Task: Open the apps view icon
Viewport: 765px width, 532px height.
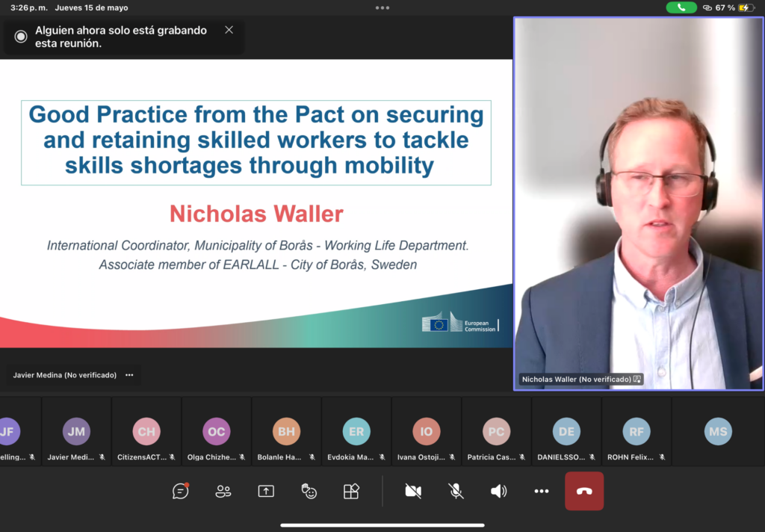Action: [351, 491]
